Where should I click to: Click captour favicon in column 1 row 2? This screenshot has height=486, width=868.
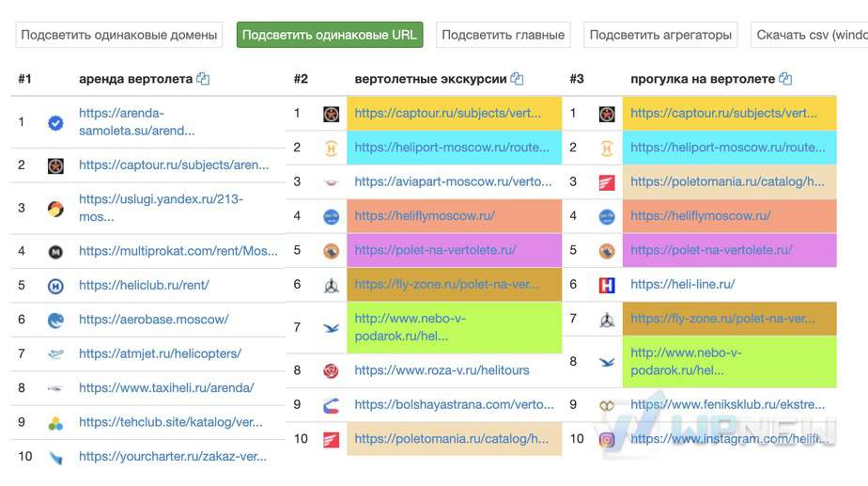55,165
